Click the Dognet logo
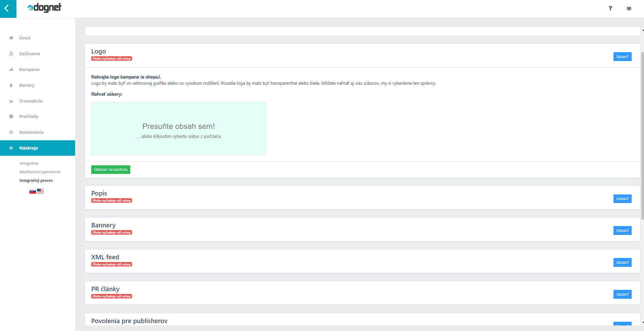 point(45,8)
